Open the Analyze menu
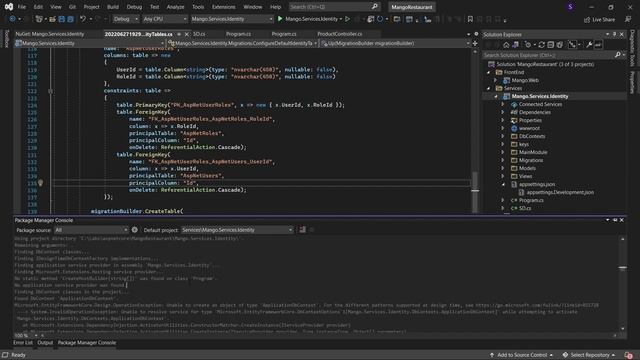This screenshot has width=640, height=360. (x=176, y=7)
